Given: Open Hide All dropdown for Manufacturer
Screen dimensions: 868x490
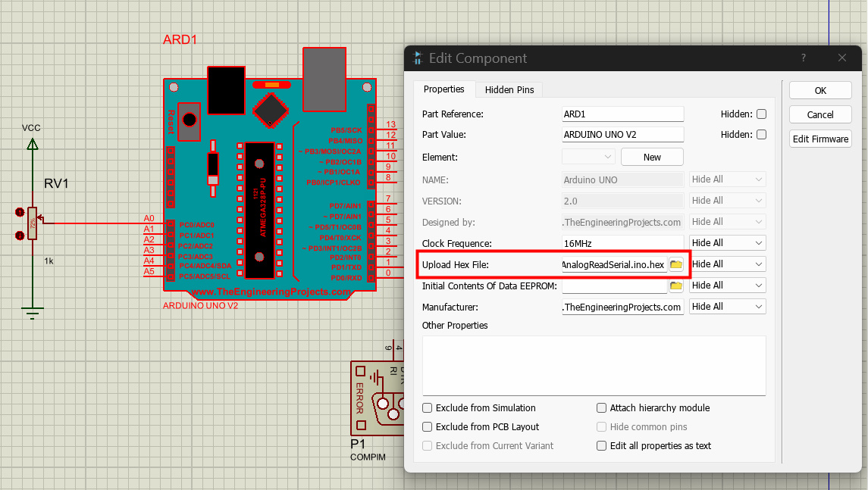Looking at the screenshot, I should [727, 307].
